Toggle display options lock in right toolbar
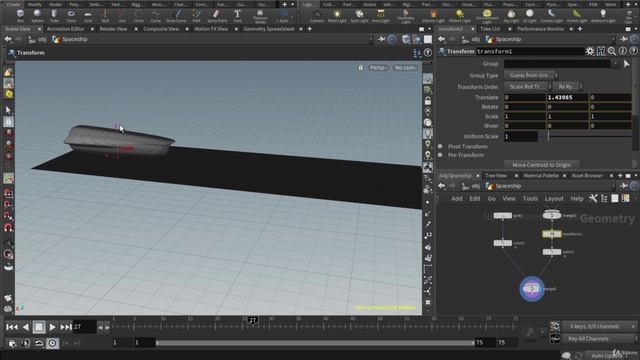 tap(427, 100)
